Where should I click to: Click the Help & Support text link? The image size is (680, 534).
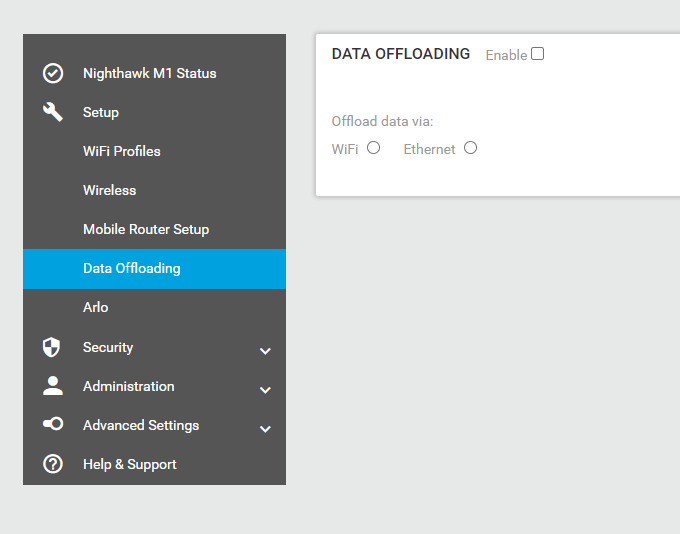(130, 465)
